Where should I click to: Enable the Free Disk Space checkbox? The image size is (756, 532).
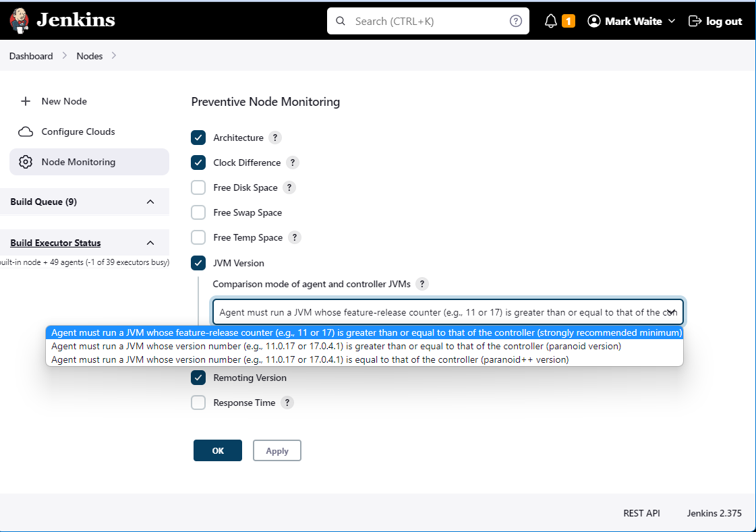[x=198, y=187]
